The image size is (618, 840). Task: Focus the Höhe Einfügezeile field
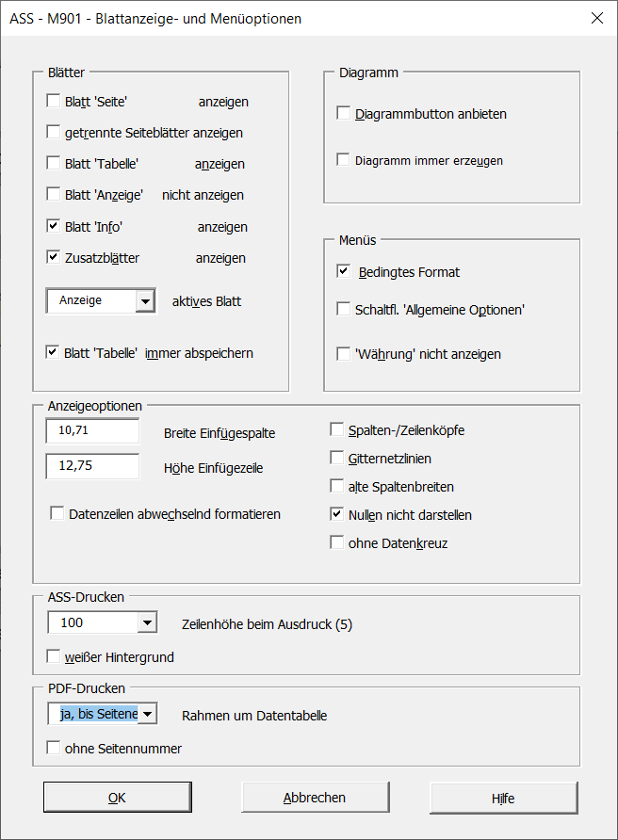pyautogui.click(x=91, y=466)
